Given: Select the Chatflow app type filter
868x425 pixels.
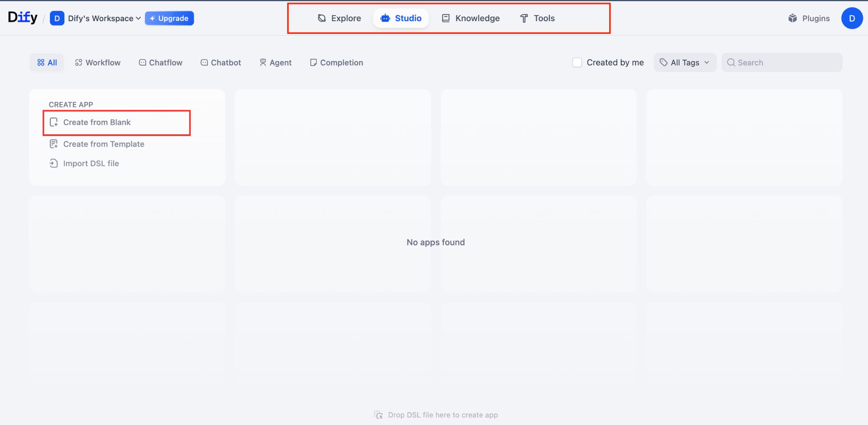Looking at the screenshot, I should (x=160, y=62).
